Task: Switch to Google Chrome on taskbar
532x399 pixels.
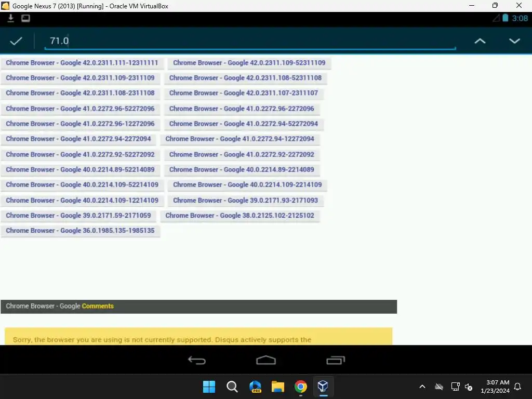Action: pyautogui.click(x=301, y=387)
